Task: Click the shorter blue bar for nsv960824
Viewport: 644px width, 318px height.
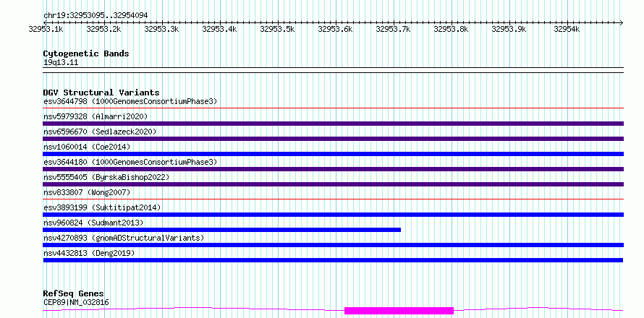Action: tap(222, 230)
